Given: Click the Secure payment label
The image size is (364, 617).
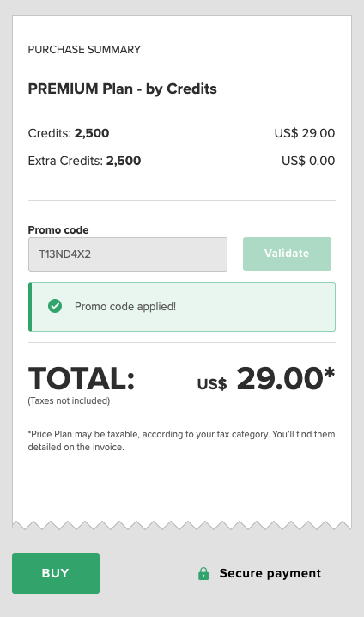Looking at the screenshot, I should [x=270, y=573].
